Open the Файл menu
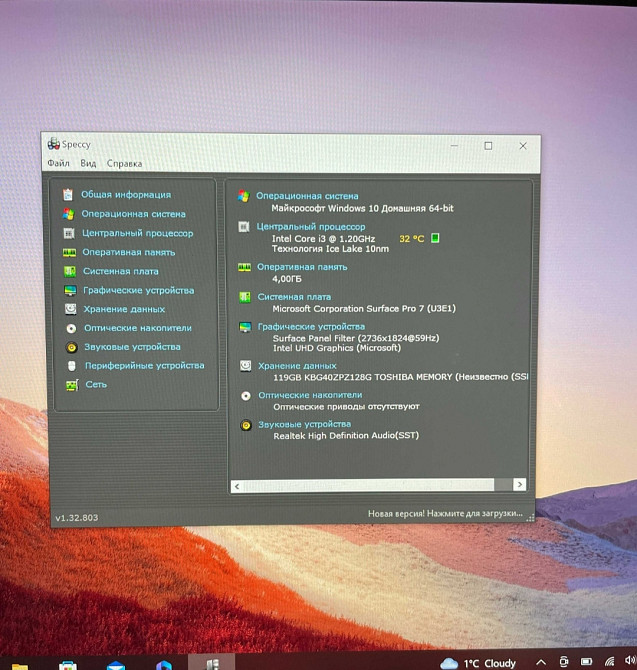 tap(58, 163)
